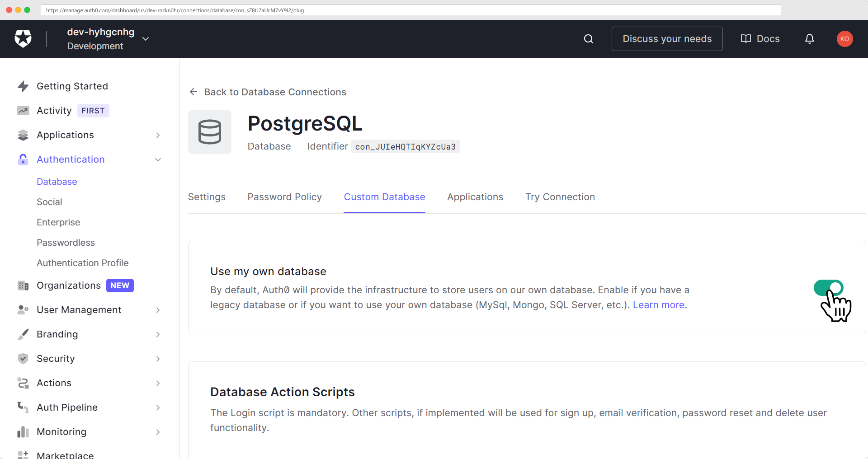This screenshot has height=459, width=868.
Task: Open the dev-hyhgcnhg tenant dropdown
Action: click(146, 39)
